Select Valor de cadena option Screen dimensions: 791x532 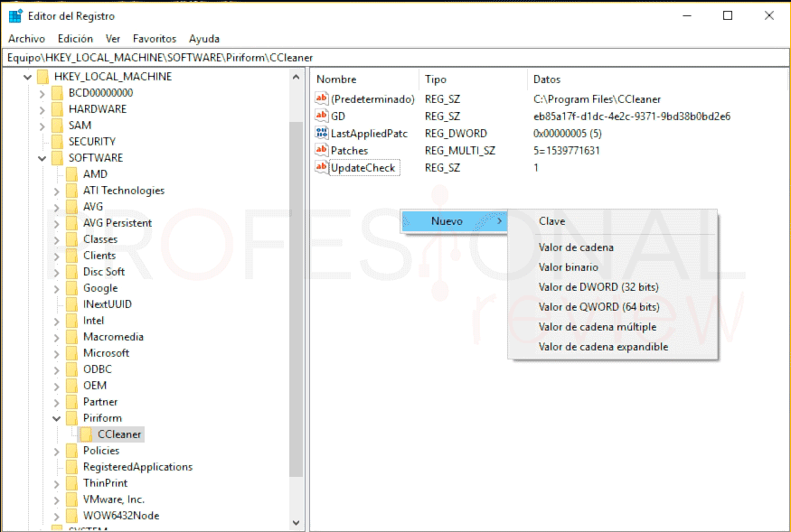(x=612, y=247)
